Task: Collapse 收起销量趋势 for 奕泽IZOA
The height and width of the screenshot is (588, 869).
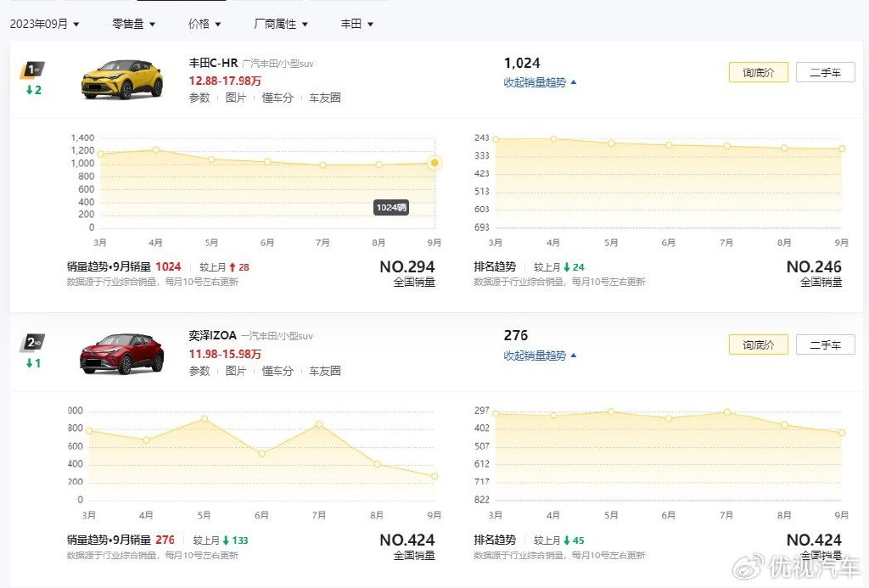Action: 540,356
